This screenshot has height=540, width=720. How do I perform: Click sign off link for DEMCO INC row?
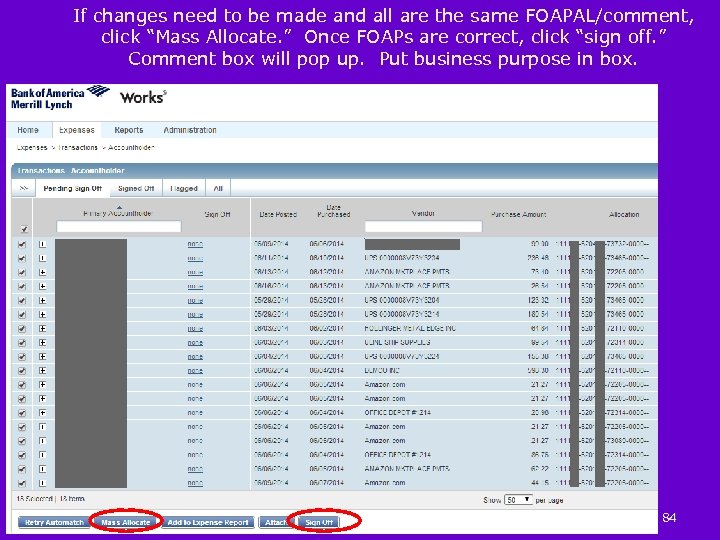coord(195,371)
